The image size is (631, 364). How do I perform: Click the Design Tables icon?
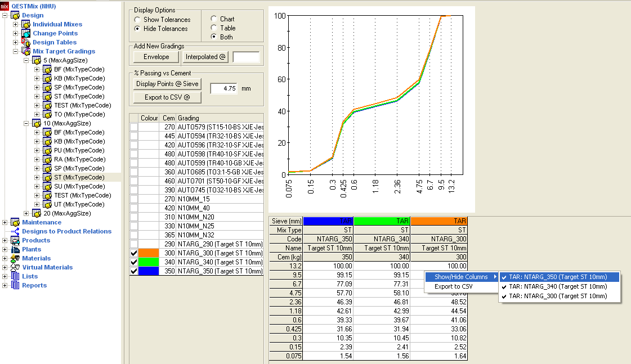pyautogui.click(x=26, y=42)
